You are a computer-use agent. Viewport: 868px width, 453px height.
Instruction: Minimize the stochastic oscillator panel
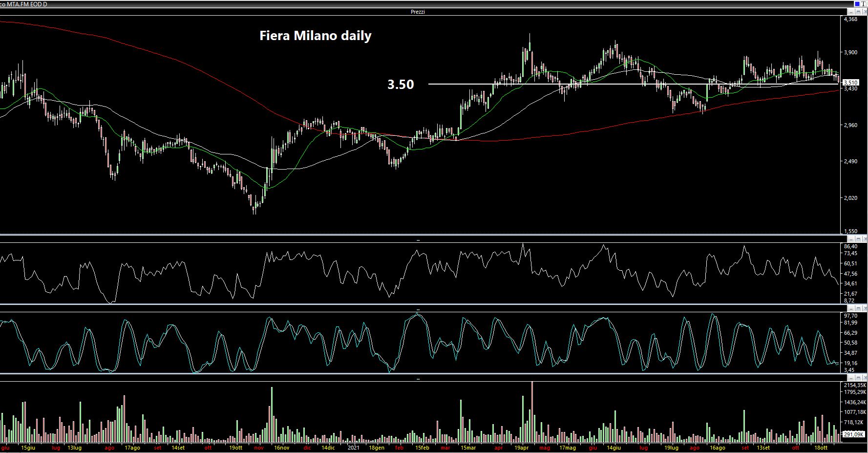(x=850, y=309)
